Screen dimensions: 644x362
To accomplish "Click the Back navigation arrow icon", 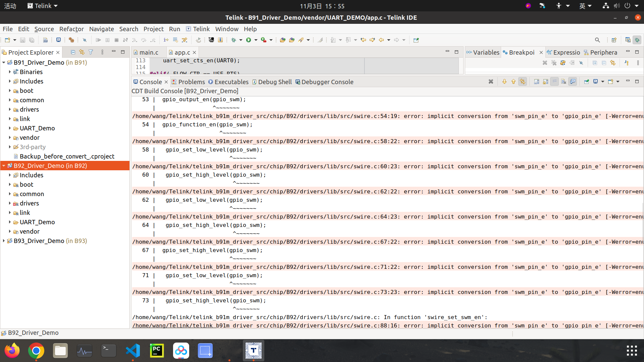I will pyautogui.click(x=381, y=40).
